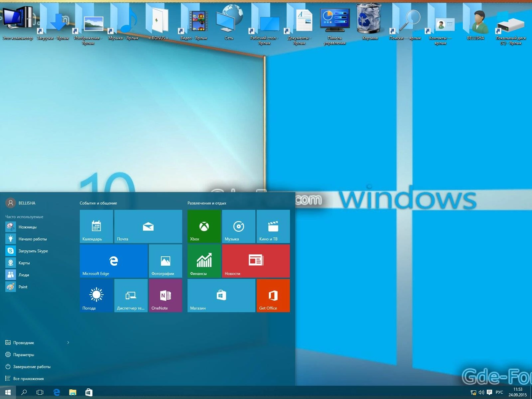
Task: Click the taskbar clock showing 11:53
Action: click(518, 392)
